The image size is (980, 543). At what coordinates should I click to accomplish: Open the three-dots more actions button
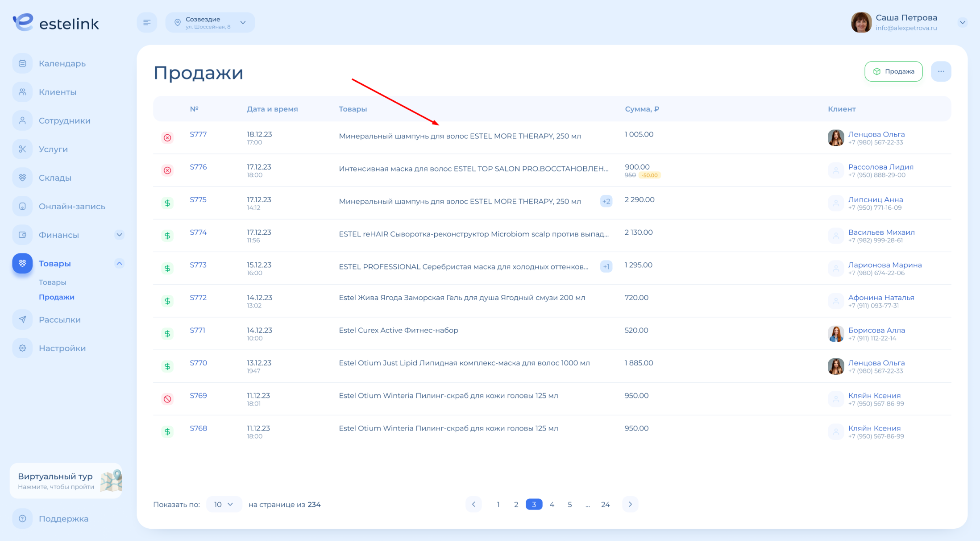(x=941, y=71)
